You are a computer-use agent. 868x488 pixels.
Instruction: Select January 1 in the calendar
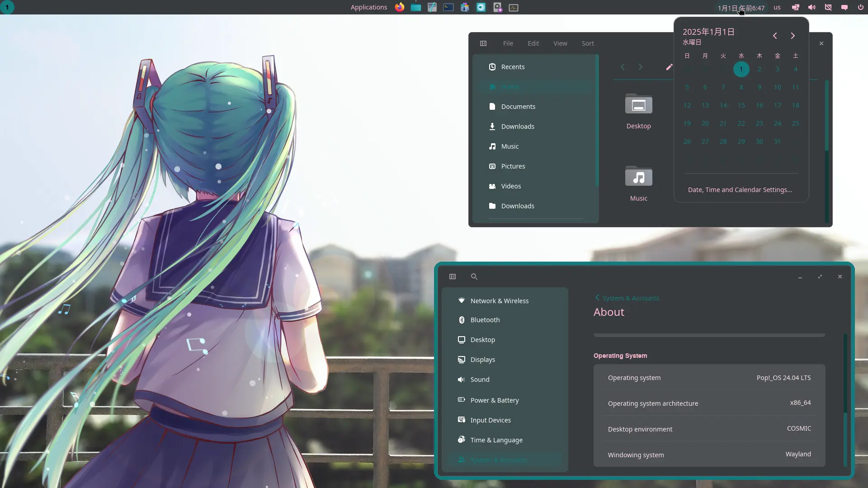coord(741,69)
